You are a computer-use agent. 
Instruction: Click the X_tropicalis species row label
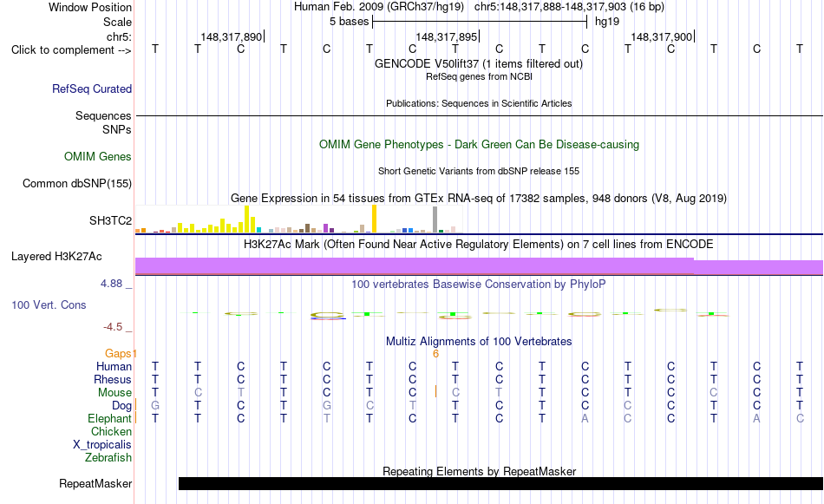(102, 445)
